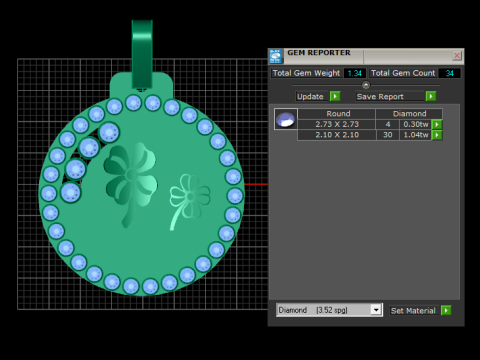The width and height of the screenshot is (480, 360).
Task: Select the 2.73 X 2.73 size cell
Action: (x=337, y=124)
